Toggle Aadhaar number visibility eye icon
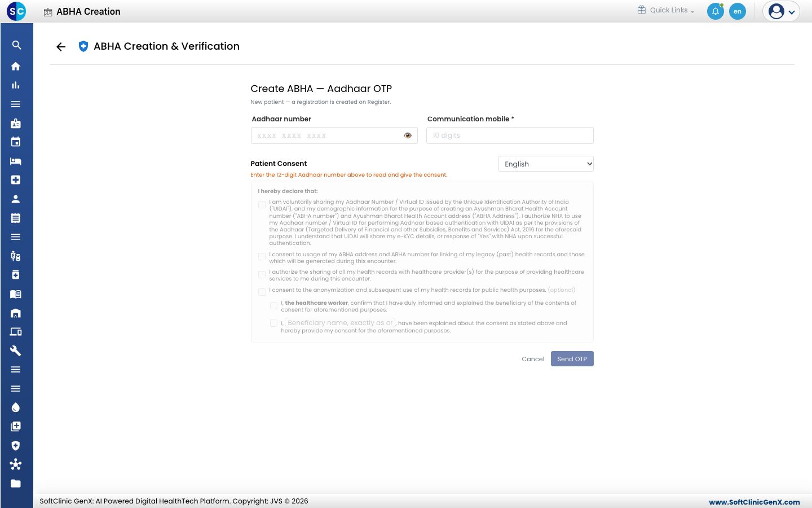 pyautogui.click(x=408, y=135)
